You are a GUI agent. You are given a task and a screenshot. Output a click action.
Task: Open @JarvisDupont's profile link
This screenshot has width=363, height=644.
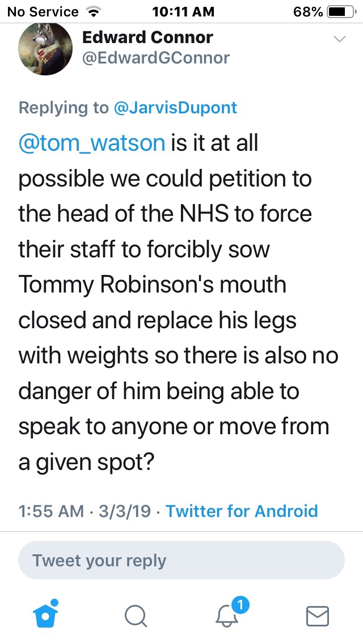[x=175, y=108]
